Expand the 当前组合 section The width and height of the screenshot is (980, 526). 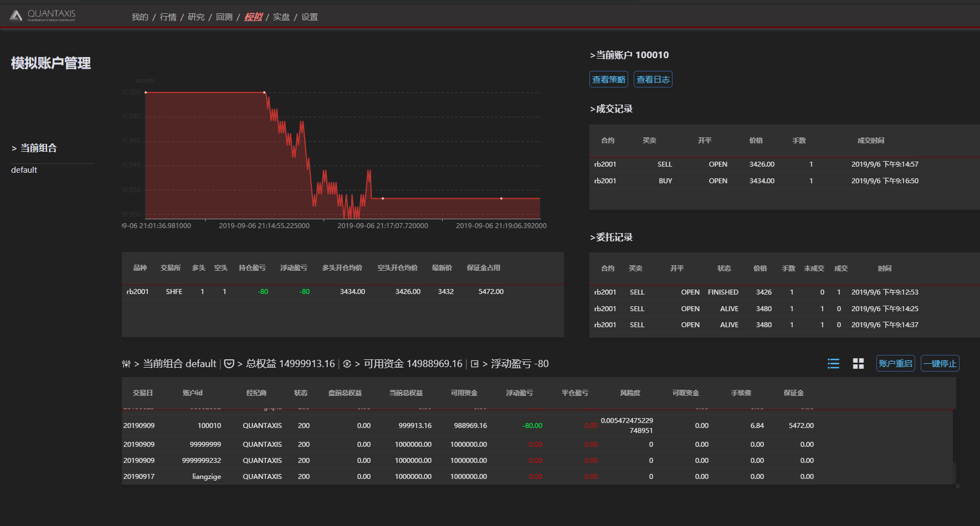34,148
